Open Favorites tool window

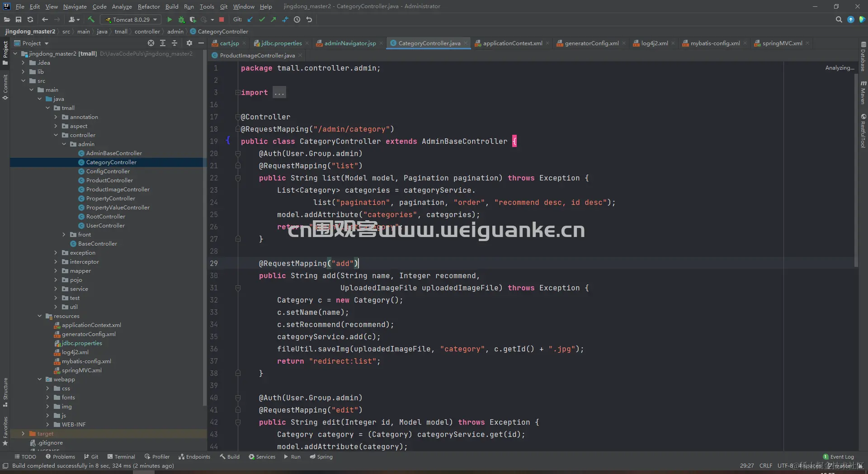pos(5,431)
